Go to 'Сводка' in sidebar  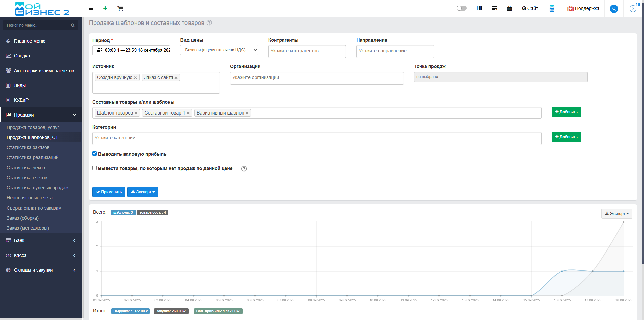pos(22,56)
